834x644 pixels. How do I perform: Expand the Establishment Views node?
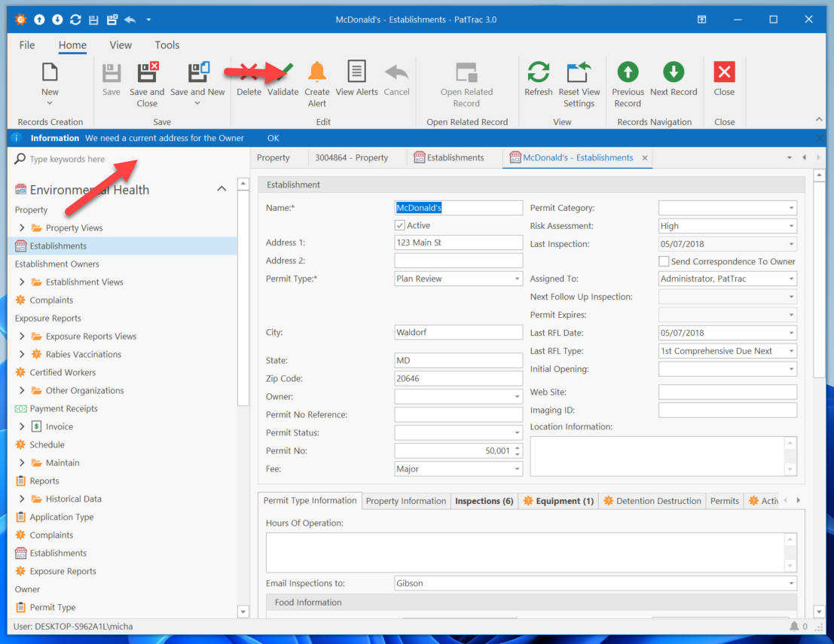tap(22, 282)
